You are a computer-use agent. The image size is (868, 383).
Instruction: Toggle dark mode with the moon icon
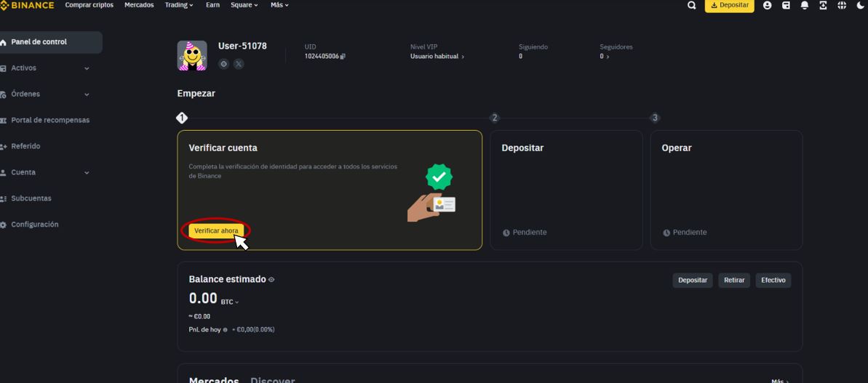[x=861, y=5]
